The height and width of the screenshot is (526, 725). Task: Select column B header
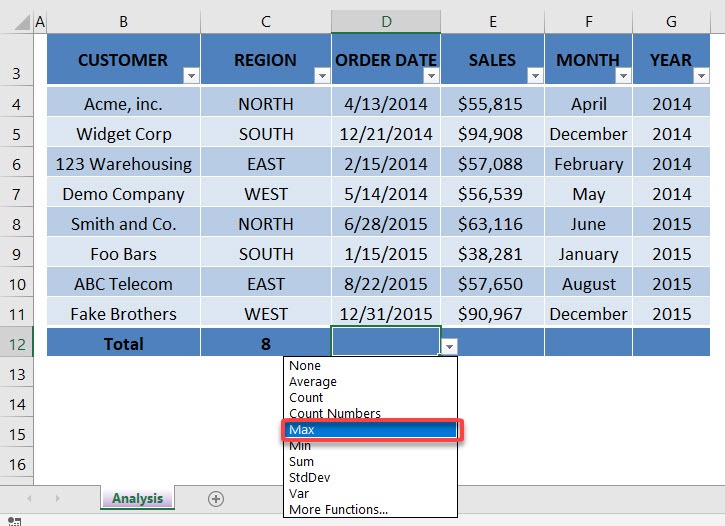pyautogui.click(x=123, y=22)
